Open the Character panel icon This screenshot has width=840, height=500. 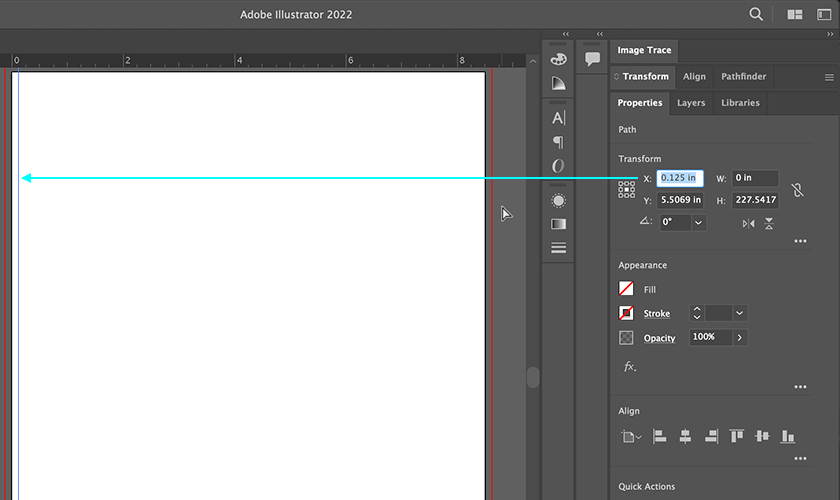click(x=558, y=118)
